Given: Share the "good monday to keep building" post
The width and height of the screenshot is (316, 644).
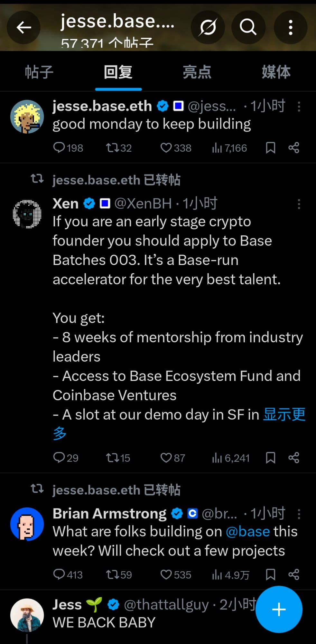Looking at the screenshot, I should pos(294,148).
